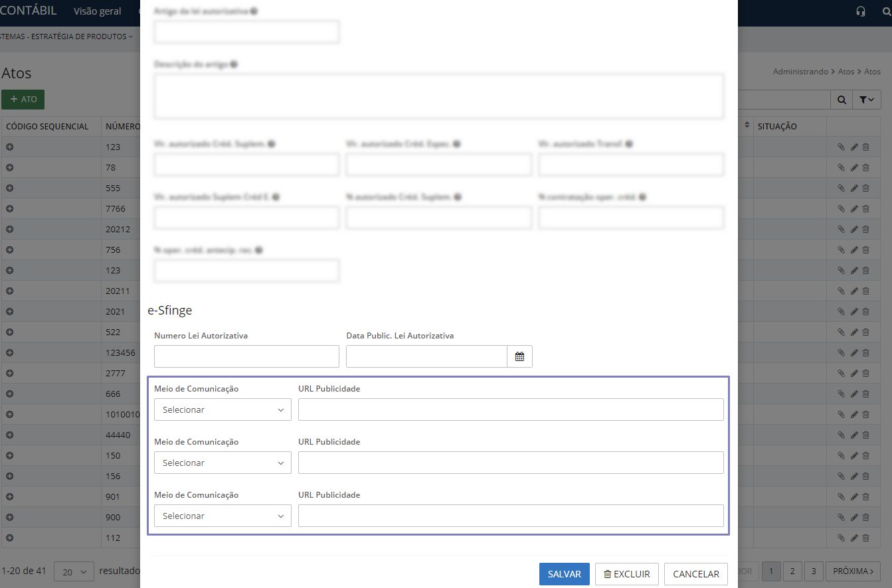This screenshot has height=588, width=892.
Task: Click the calendar icon for Data Public. Lei Autorizativa
Action: [519, 356]
